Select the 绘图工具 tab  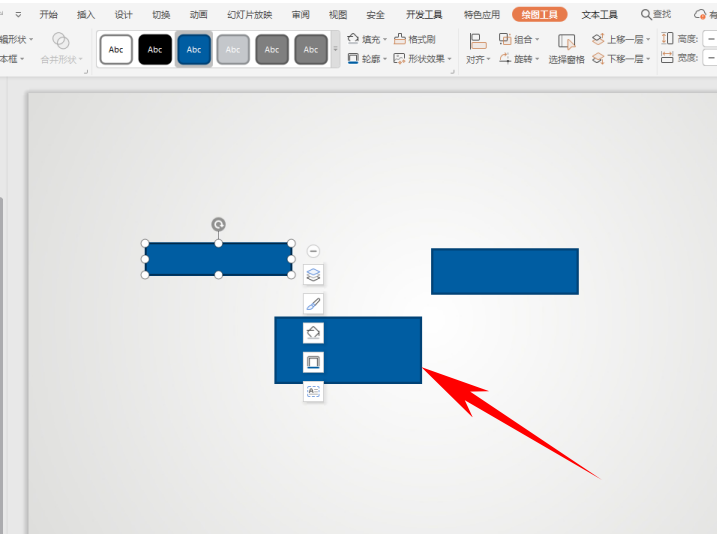(x=540, y=15)
